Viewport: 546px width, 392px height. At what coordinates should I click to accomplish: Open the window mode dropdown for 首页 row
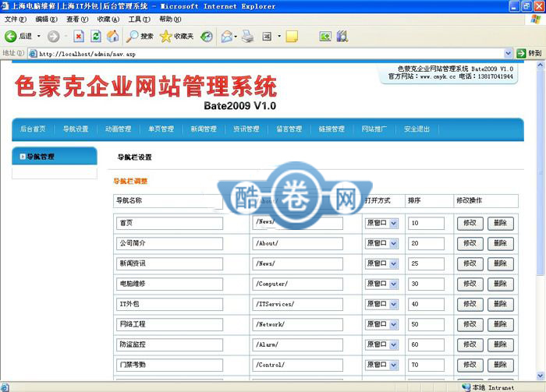coord(393,224)
